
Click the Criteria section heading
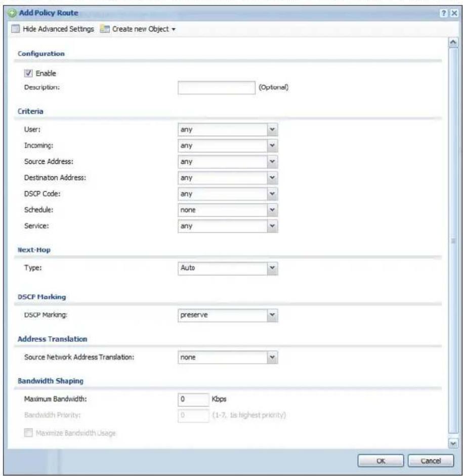pyautogui.click(x=30, y=111)
